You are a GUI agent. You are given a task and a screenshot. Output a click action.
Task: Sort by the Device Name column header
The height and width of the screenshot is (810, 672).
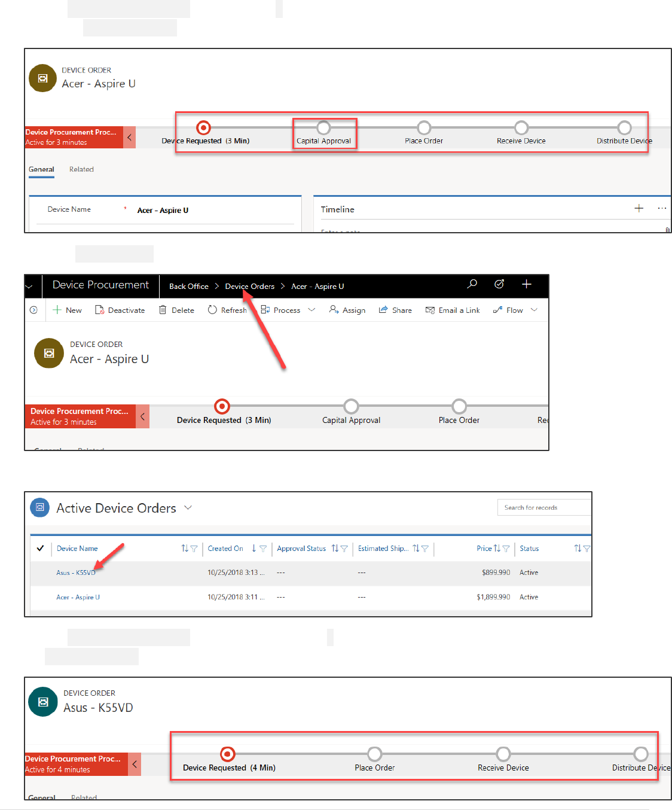coord(77,549)
